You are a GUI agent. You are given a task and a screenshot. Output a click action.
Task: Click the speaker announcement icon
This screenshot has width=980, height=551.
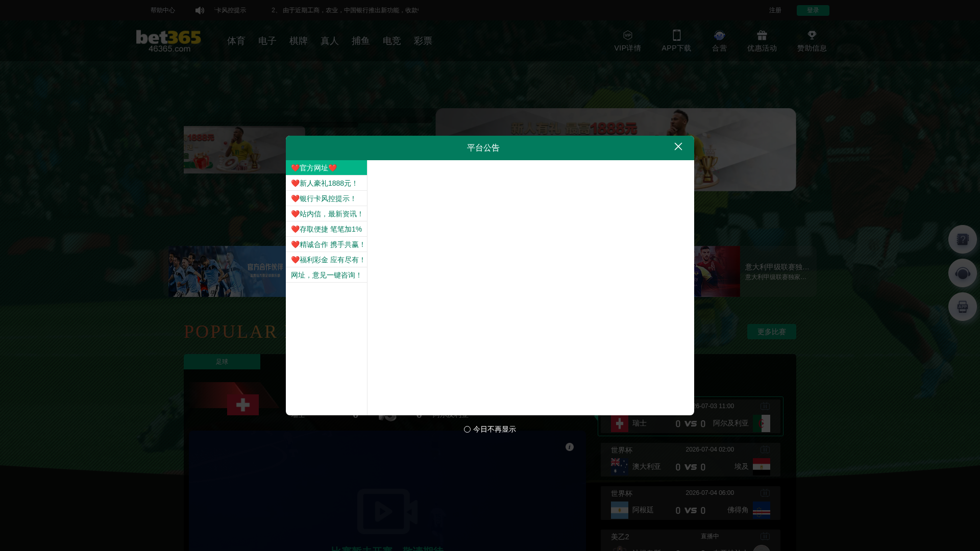[x=200, y=10]
